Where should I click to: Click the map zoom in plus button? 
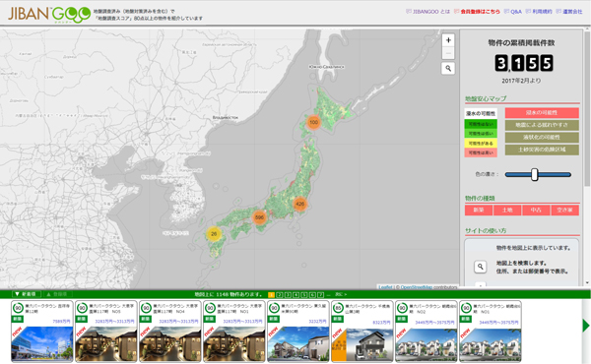point(448,40)
